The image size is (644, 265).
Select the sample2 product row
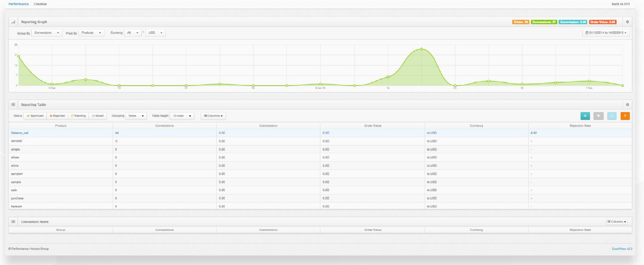coord(321,141)
